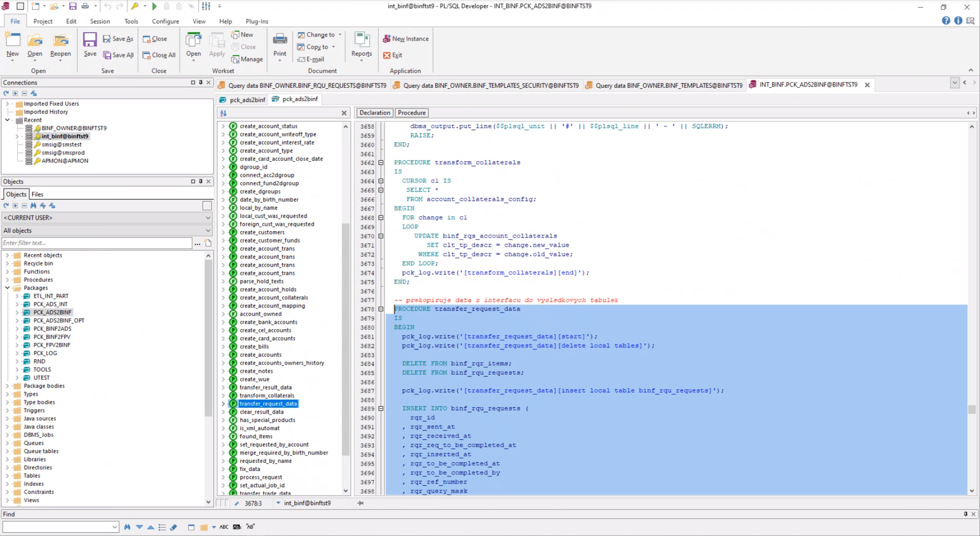Pin the Objects panel
This screenshot has height=536, width=980.
click(200, 181)
